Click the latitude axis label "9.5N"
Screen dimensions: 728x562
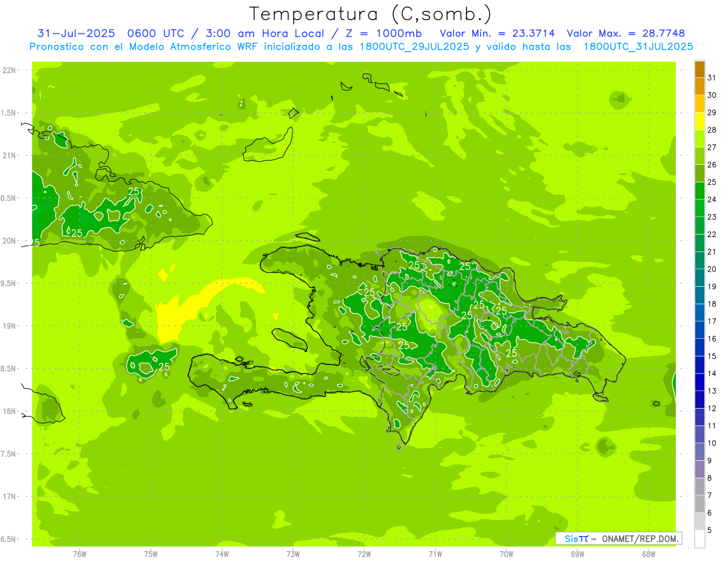(9, 283)
